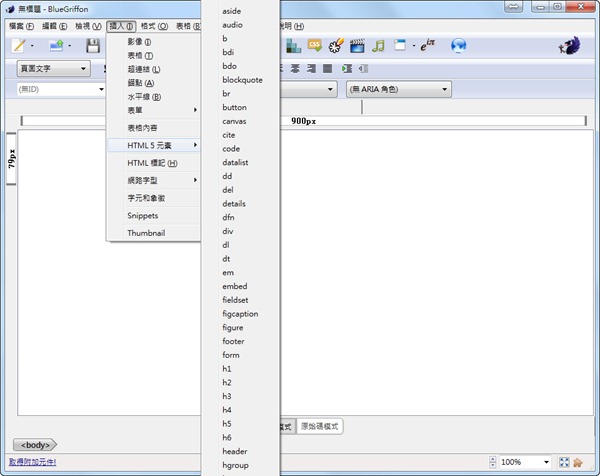Choose 超連結 in the insert menu

[x=144, y=69]
